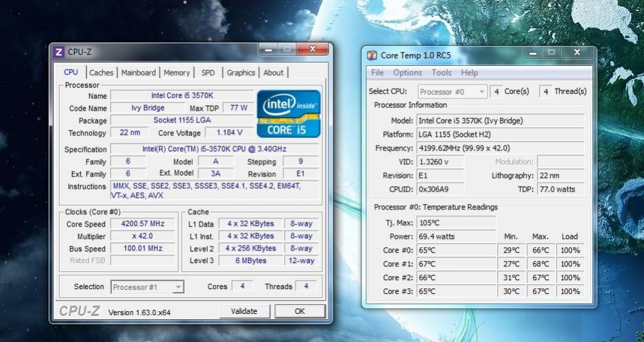Click the Lithography value '22 nm' in Core Temp

[560, 176]
